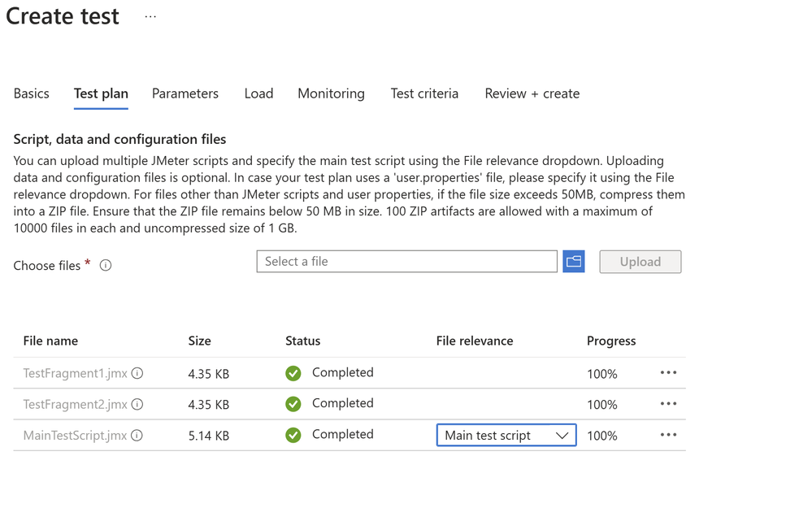Open more options for MainTestScript.jmx row
This screenshot has height=508, width=812.
tap(668, 435)
